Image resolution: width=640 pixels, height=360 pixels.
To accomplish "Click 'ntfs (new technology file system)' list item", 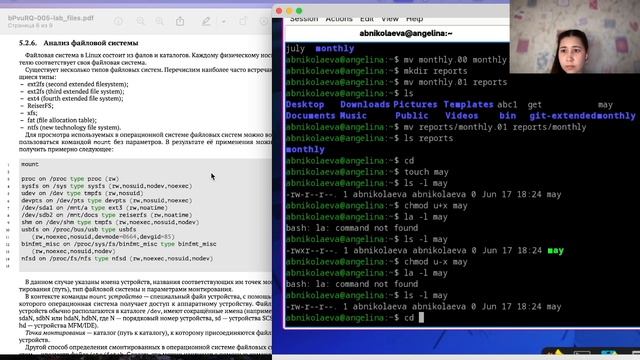I will coord(74,127).
